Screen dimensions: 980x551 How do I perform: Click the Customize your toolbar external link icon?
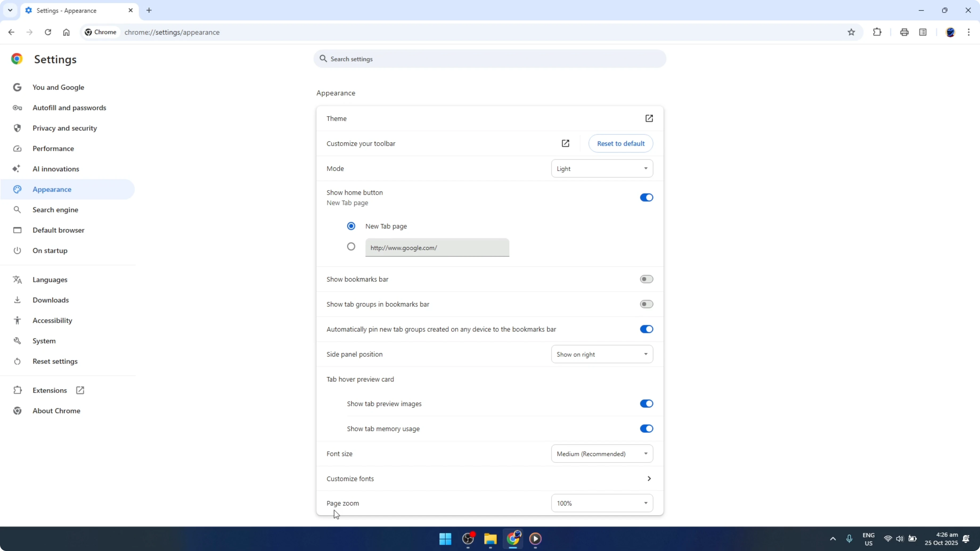[566, 143]
